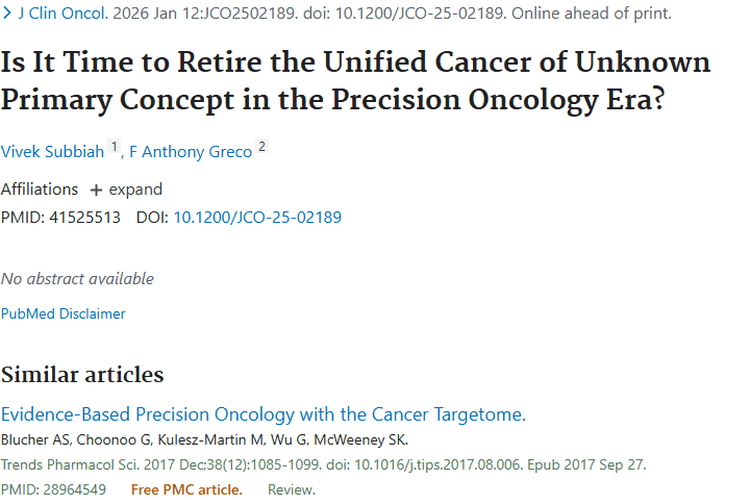Click the Review label of the similar article
The width and height of the screenshot is (750, 500).
[x=291, y=489]
